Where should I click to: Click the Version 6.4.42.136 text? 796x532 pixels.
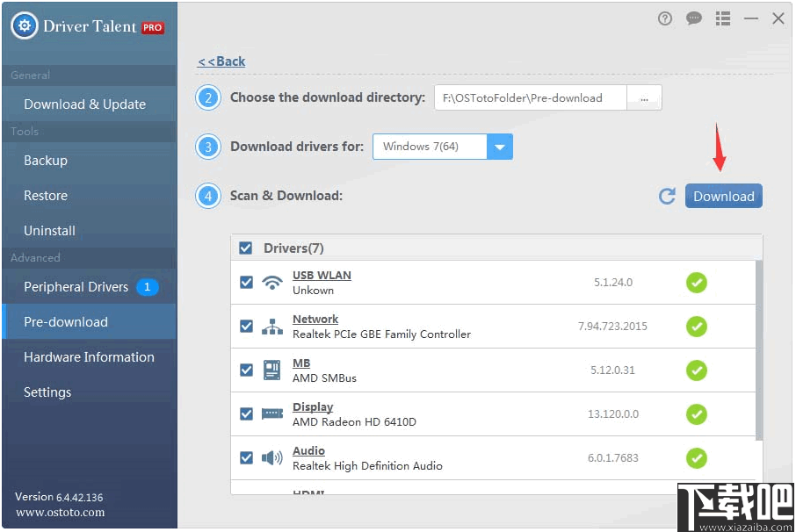click(x=59, y=497)
